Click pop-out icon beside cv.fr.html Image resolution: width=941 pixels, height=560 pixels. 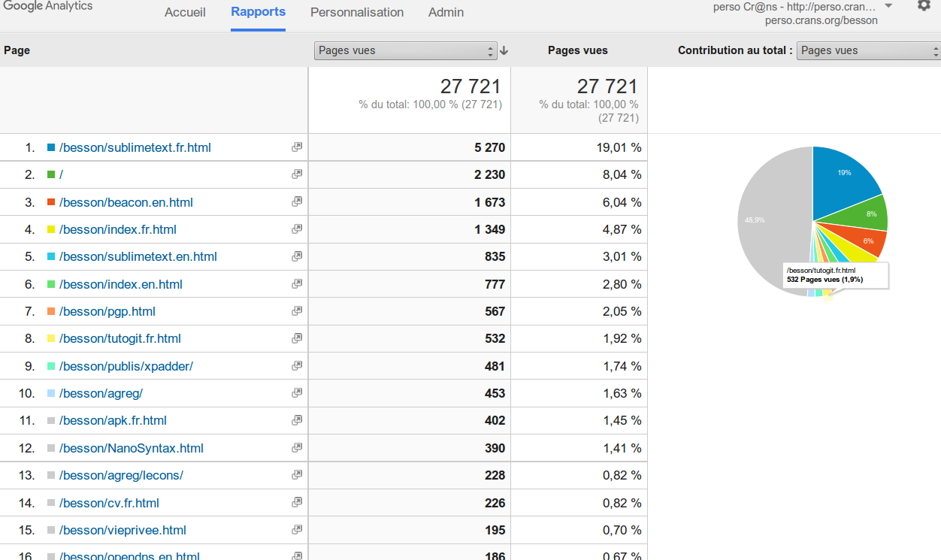tap(297, 502)
